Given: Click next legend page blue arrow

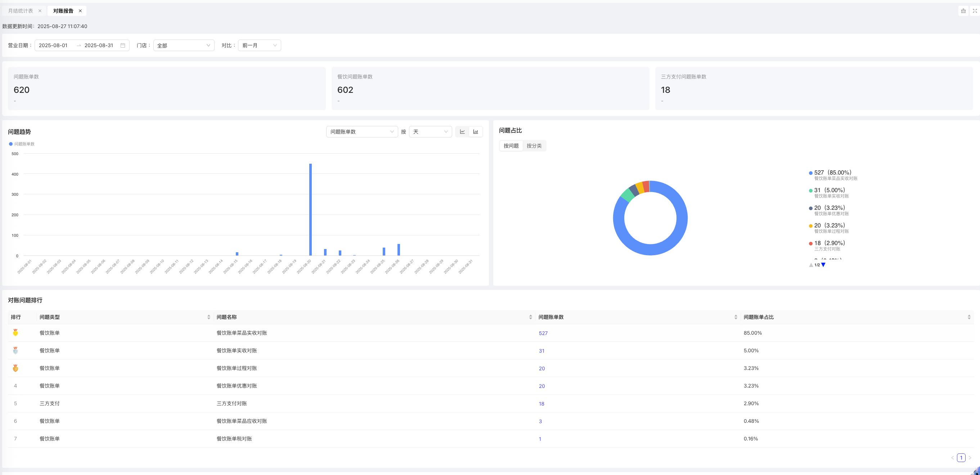Looking at the screenshot, I should (823, 265).
